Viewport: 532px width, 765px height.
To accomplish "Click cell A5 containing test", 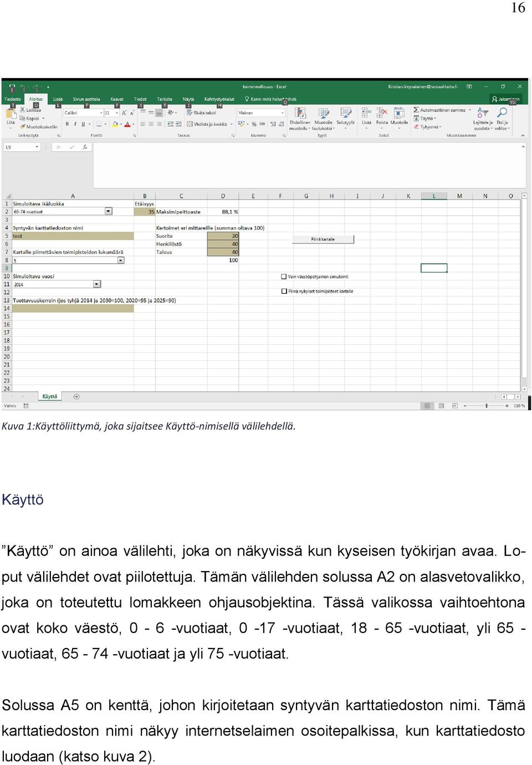I will click(73, 236).
